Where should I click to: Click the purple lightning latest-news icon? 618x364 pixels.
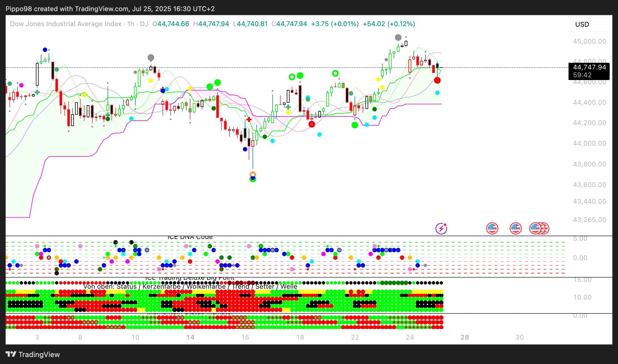coord(441,229)
